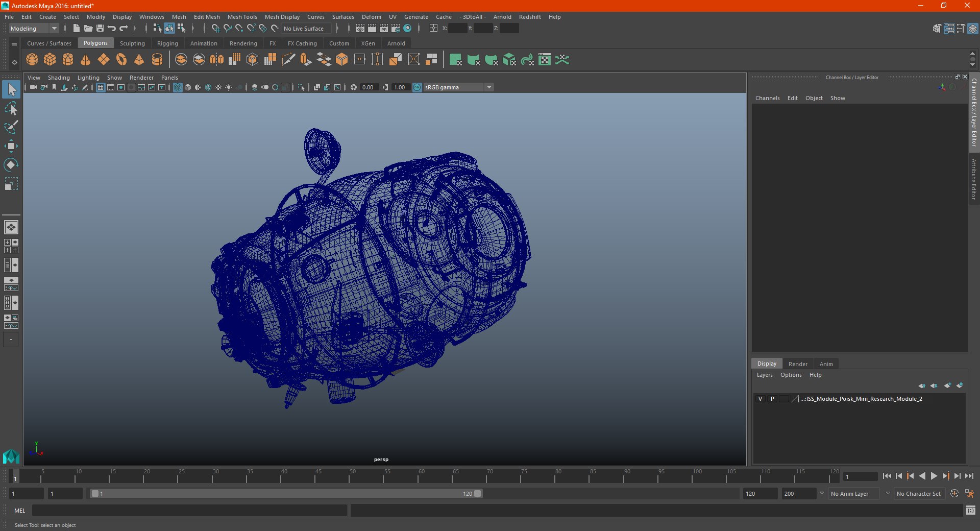The height and width of the screenshot is (531, 980).
Task: Select the Scale tool in the toolbox
Action: (11, 184)
